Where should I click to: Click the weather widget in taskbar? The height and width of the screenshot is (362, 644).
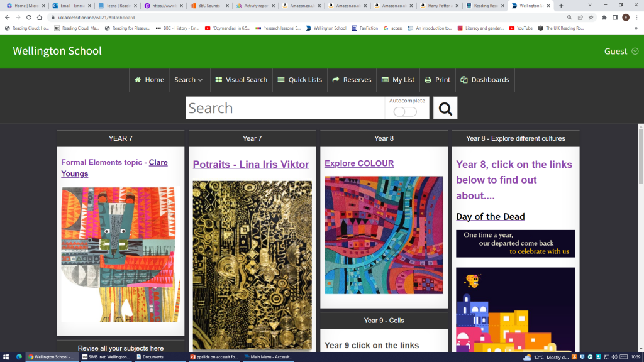(545, 357)
